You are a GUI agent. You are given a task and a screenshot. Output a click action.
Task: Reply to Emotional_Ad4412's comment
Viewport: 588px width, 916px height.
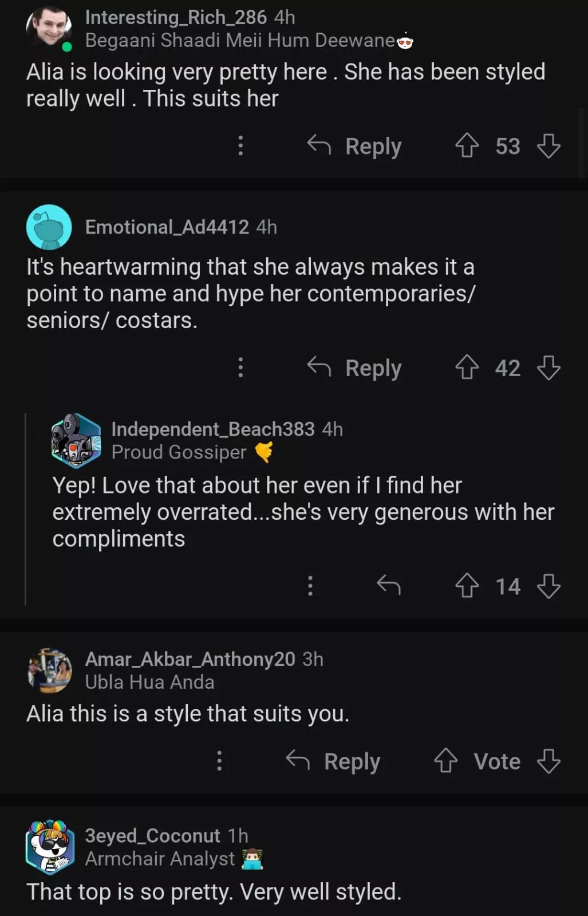[x=355, y=368]
